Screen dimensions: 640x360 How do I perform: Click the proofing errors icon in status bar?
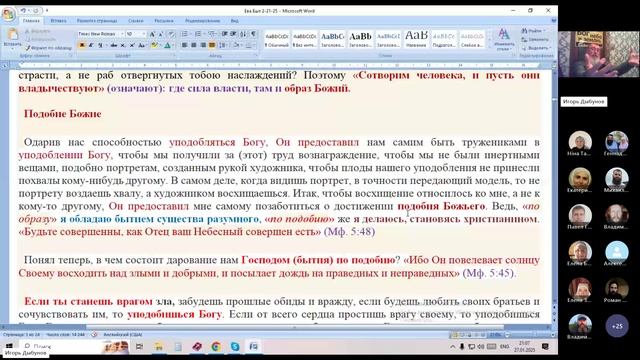(94, 335)
